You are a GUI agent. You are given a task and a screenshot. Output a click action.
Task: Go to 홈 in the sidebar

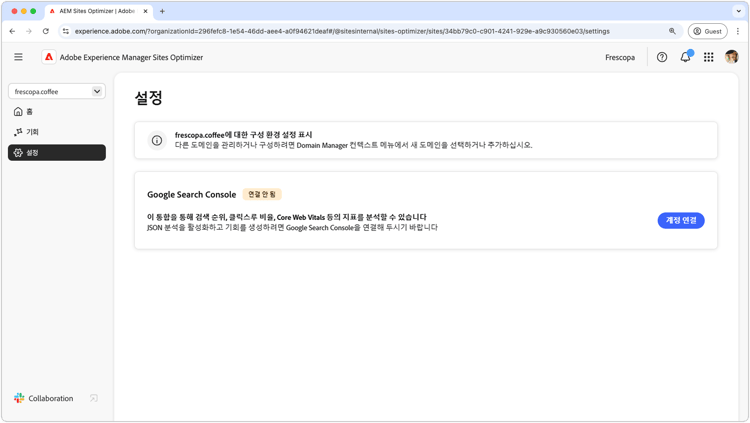click(x=57, y=111)
